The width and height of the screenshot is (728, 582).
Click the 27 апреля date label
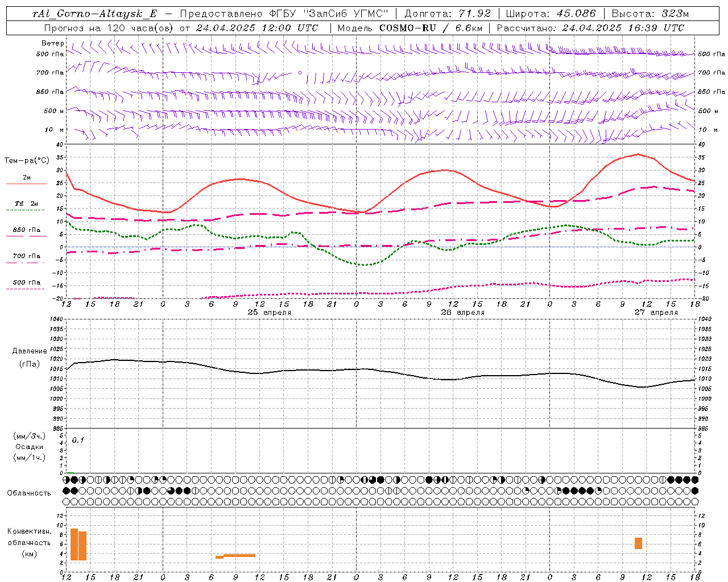coord(656,313)
